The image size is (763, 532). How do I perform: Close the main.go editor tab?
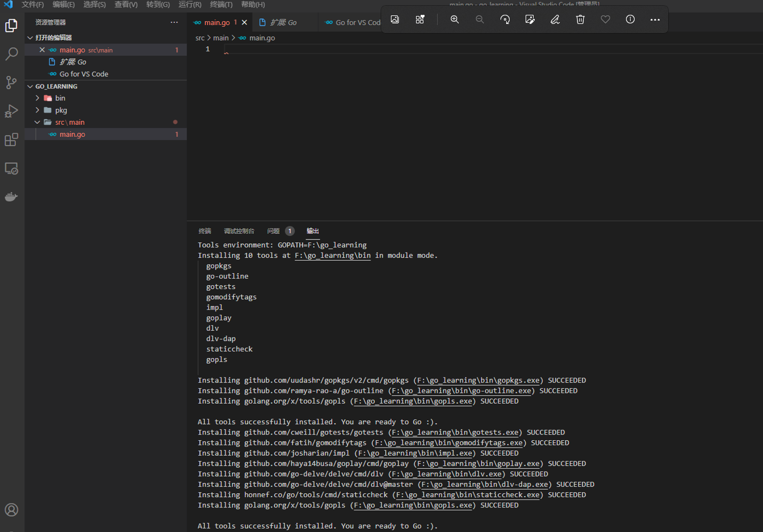(245, 23)
